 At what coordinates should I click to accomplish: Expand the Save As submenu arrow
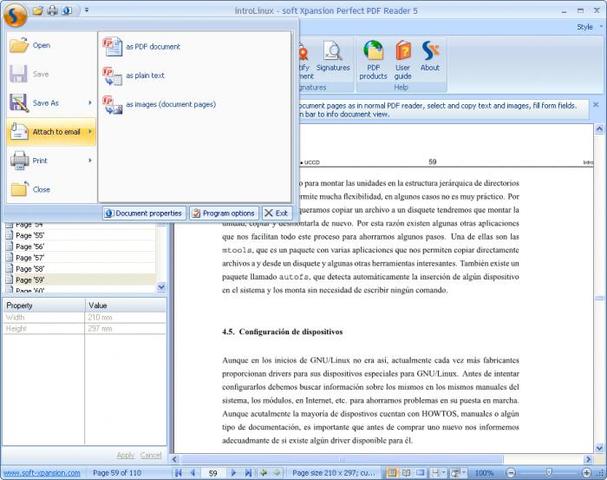click(90, 103)
